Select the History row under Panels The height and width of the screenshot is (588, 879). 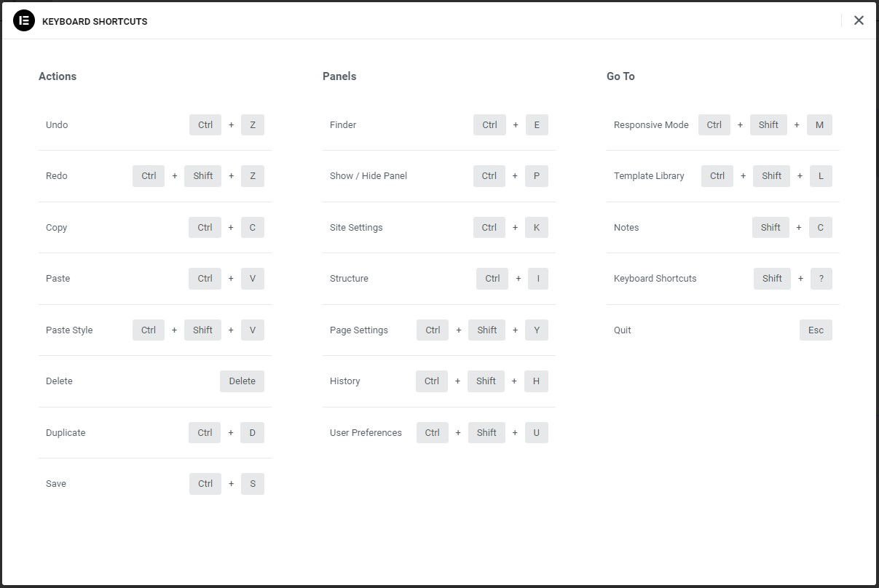tap(344, 381)
